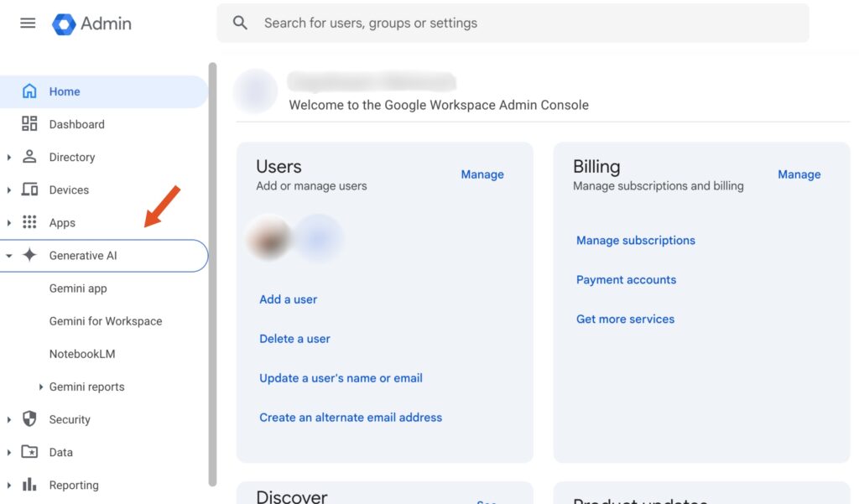Viewport: 859px width, 504px height.
Task: Click the brown blurred user avatar
Action: tap(269, 239)
